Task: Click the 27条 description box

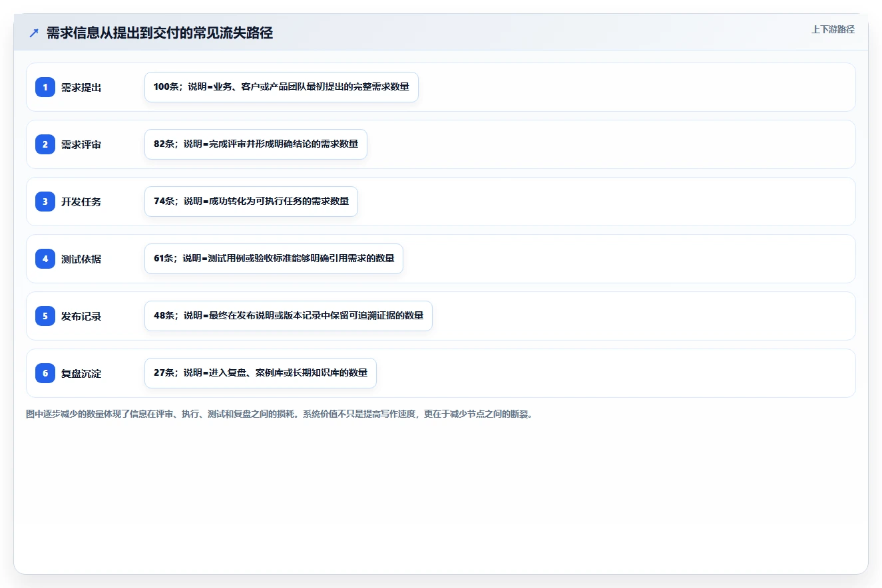Action: pos(260,373)
